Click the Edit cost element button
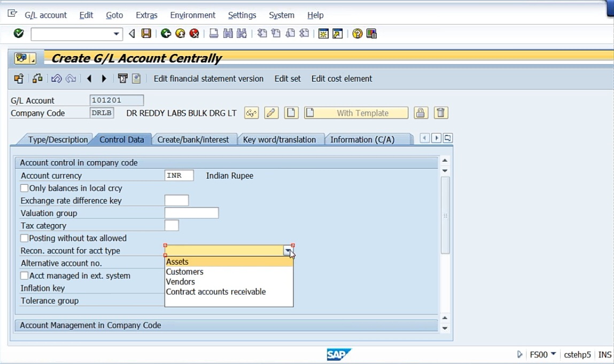The width and height of the screenshot is (614, 364). click(x=341, y=78)
